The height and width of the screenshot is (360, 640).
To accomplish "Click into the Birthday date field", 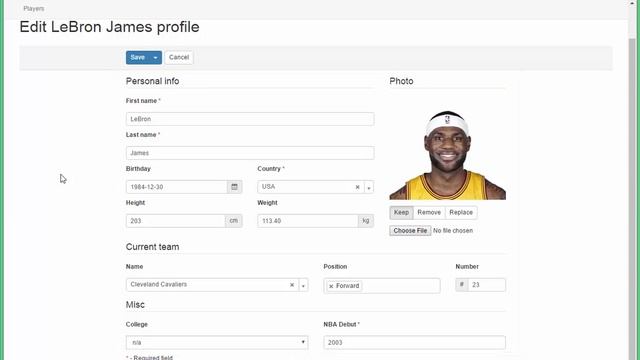I will point(177,187).
